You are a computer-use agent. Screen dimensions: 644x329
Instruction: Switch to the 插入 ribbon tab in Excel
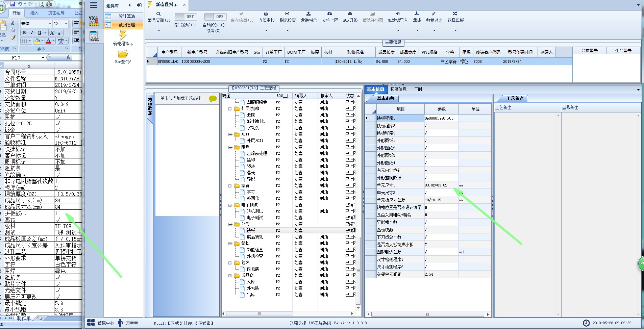click(x=34, y=13)
